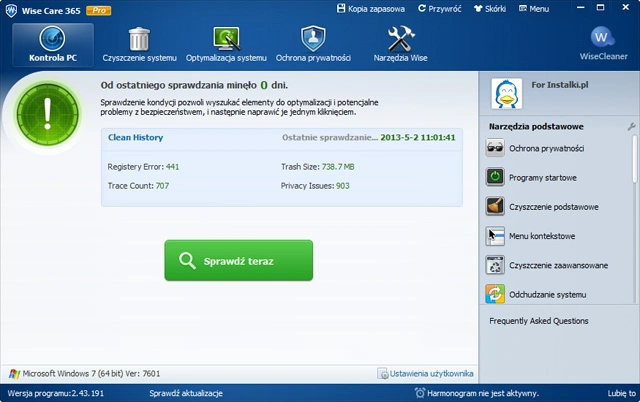This screenshot has height=402, width=640.
Task: Open the Skórki skins menu
Action: pyautogui.click(x=490, y=9)
